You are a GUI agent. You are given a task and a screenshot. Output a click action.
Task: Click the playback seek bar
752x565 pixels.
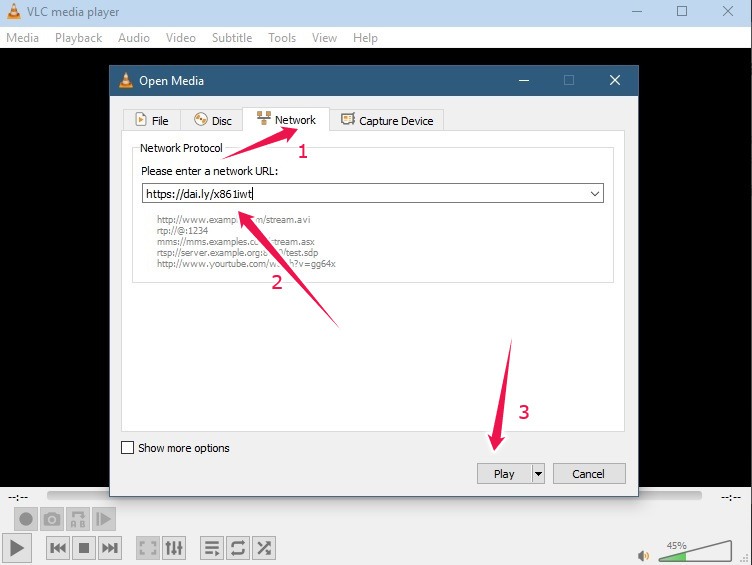(374, 495)
